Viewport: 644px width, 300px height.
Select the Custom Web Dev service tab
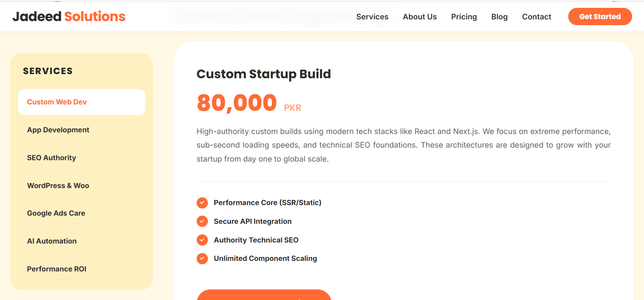pyautogui.click(x=82, y=102)
